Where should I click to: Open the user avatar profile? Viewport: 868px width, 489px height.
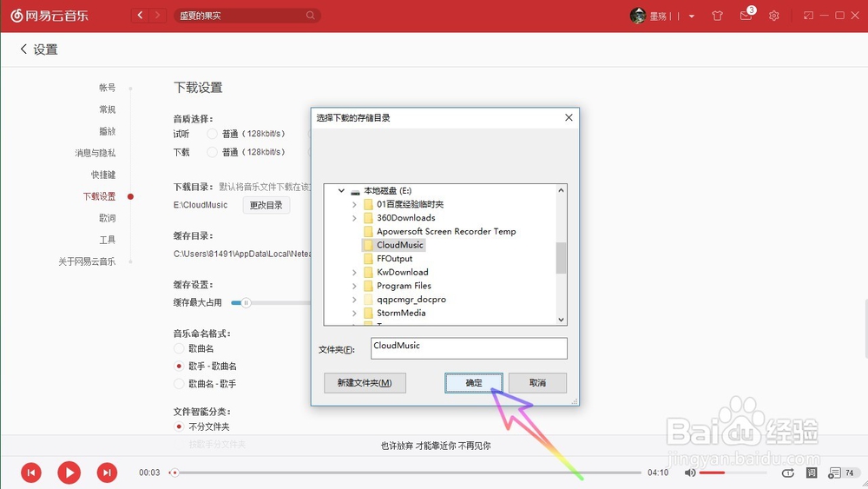(x=638, y=16)
